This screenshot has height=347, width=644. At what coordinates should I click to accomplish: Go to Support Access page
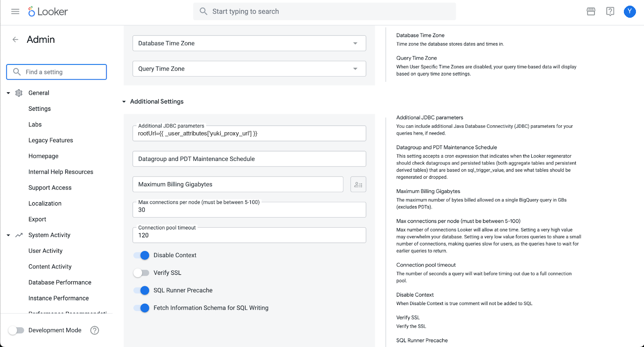tap(50, 188)
